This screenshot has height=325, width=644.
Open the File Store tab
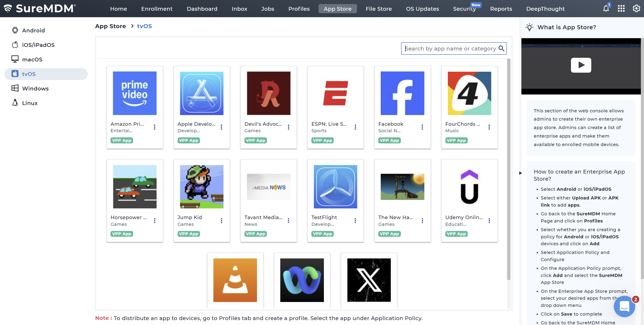pos(378,9)
